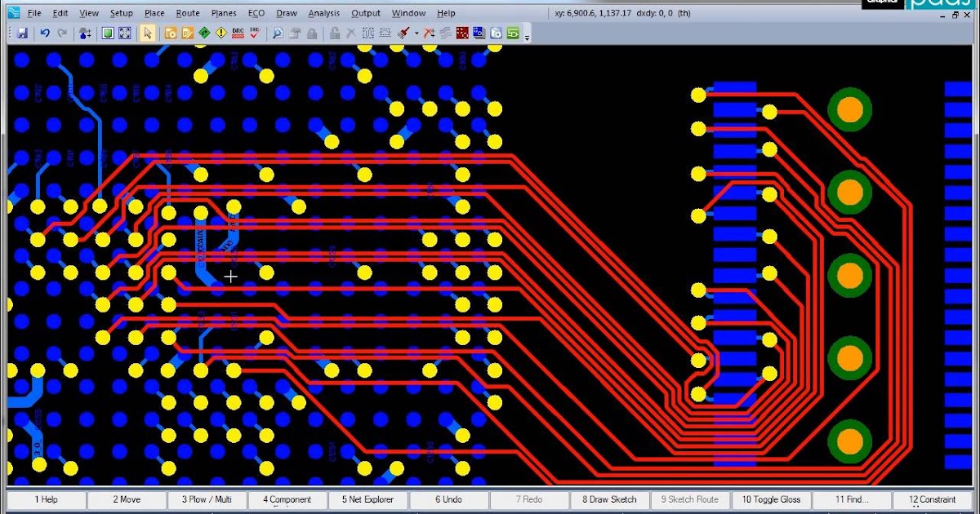Viewport: 980px width, 514px height.
Task: Open the Planes menu
Action: 223,13
